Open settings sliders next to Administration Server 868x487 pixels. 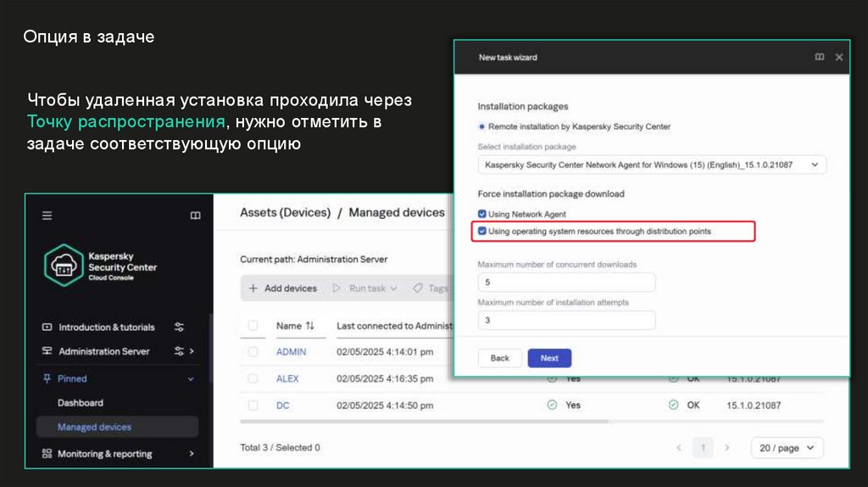pyautogui.click(x=179, y=351)
